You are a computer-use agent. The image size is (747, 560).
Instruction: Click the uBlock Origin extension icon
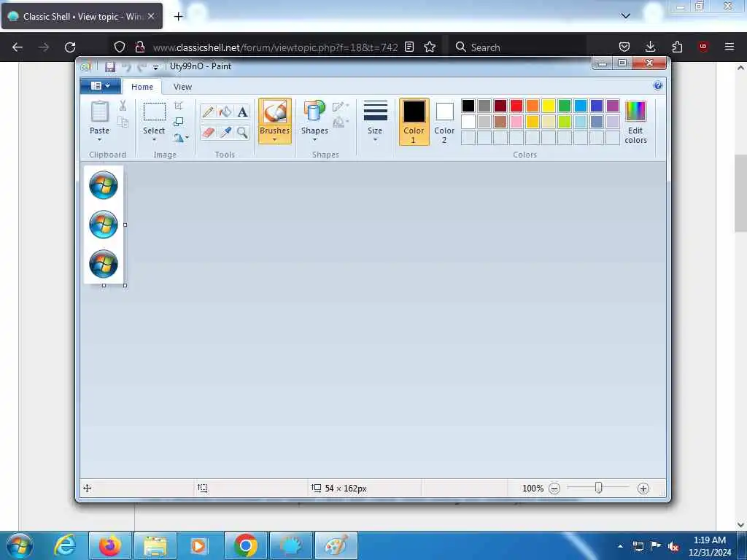tap(703, 47)
